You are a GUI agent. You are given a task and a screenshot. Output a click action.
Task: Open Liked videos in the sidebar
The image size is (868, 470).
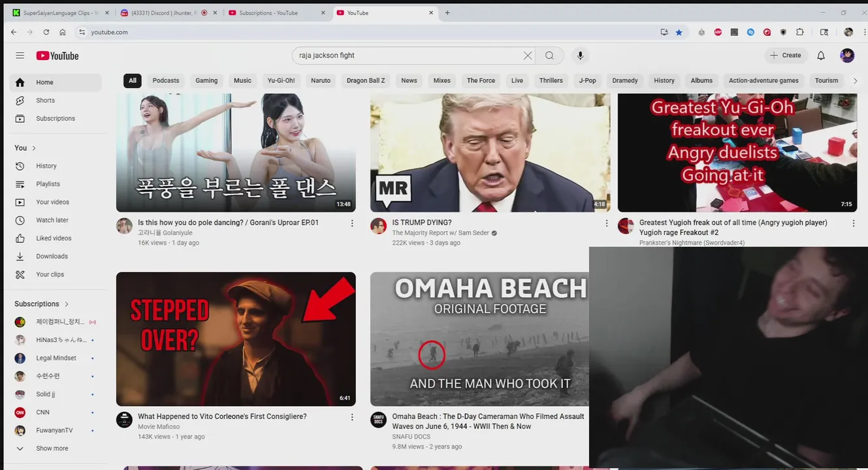[x=56, y=238]
